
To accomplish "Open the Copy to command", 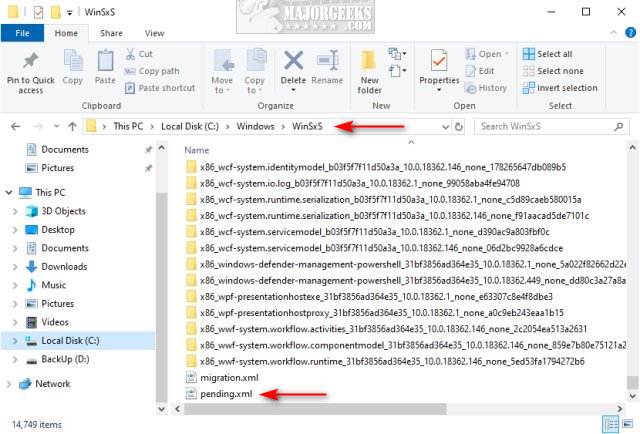I will pyautogui.click(x=255, y=72).
